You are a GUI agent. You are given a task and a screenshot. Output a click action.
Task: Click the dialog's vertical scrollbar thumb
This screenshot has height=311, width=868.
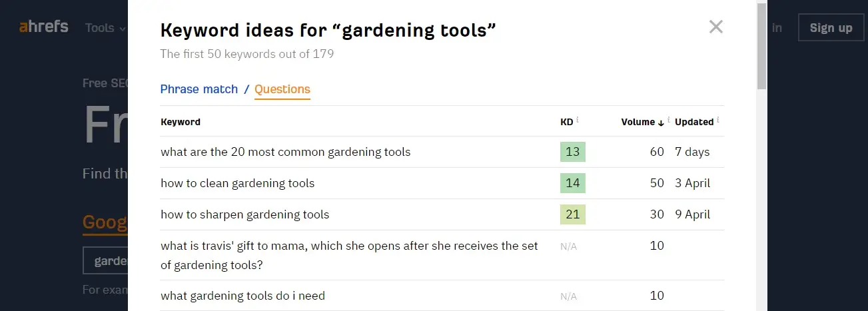(762, 47)
